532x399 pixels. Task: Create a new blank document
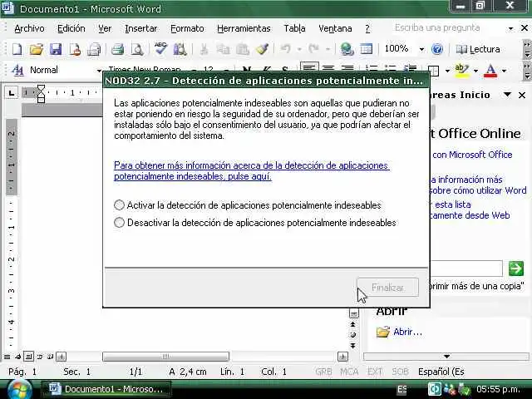[17, 50]
